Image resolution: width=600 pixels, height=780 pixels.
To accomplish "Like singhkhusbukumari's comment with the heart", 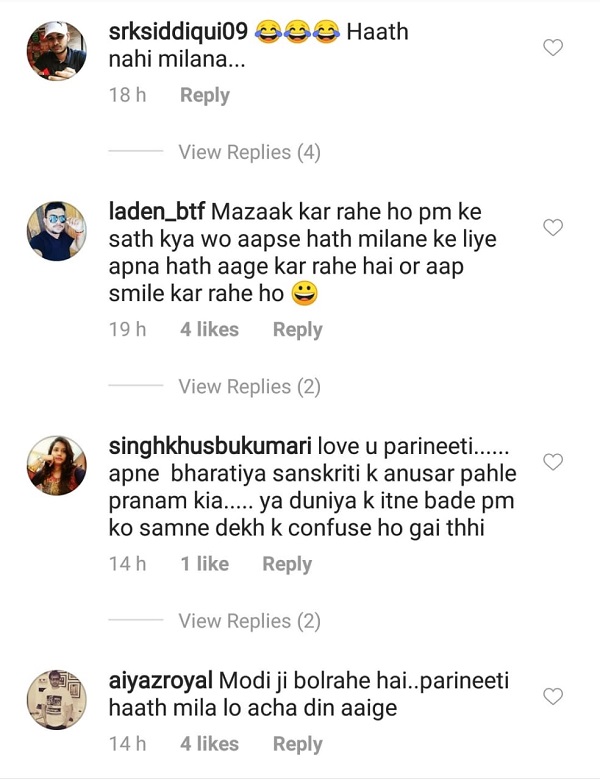I will [x=552, y=462].
